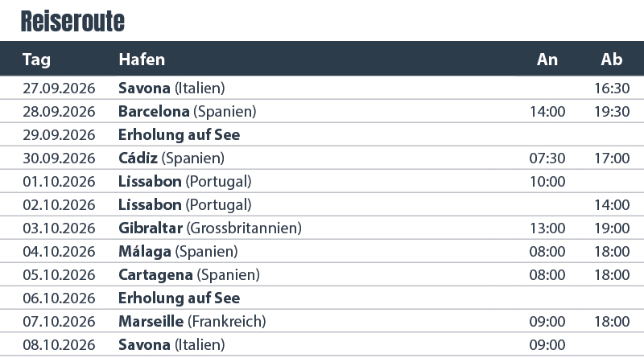This screenshot has height=358, width=644.
Task: Select the date 08.10.2026
Action: pyautogui.click(x=59, y=345)
